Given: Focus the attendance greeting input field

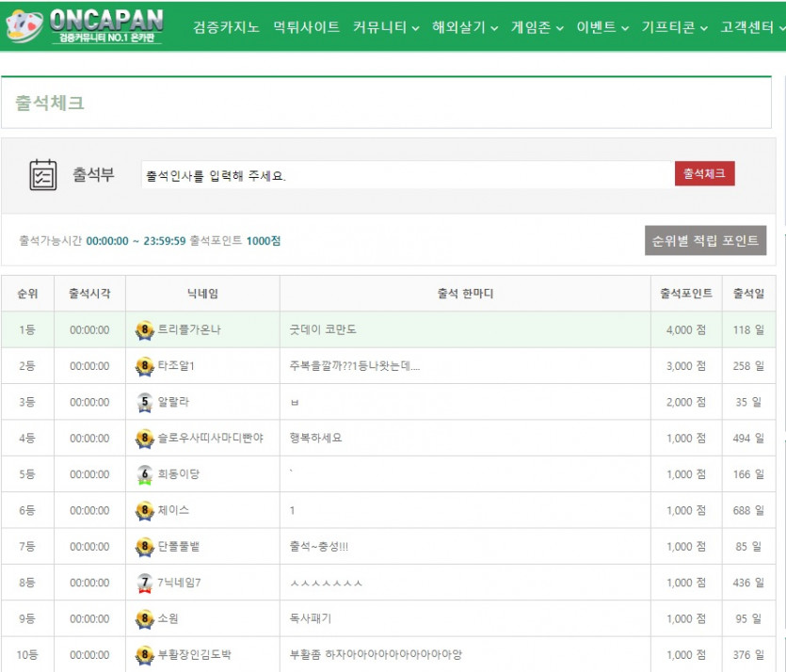Looking at the screenshot, I should coord(407,175).
